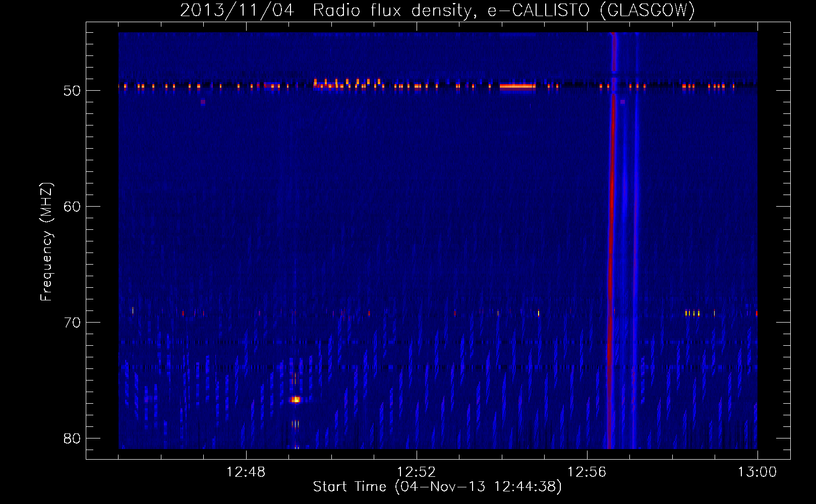Click the 'Frequency (MHZ)' y-axis label

click(x=46, y=242)
